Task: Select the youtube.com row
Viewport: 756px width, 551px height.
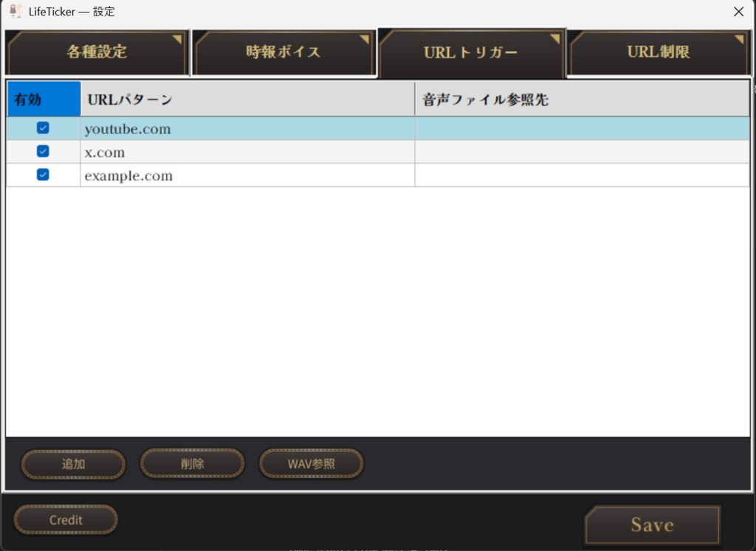Action: tap(221, 127)
